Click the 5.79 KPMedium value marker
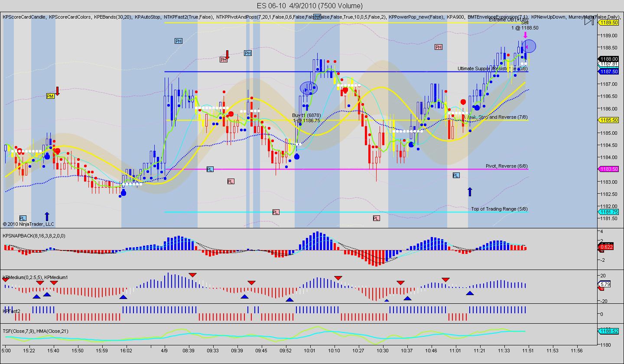The width and height of the screenshot is (624, 364). pyautogui.click(x=605, y=285)
